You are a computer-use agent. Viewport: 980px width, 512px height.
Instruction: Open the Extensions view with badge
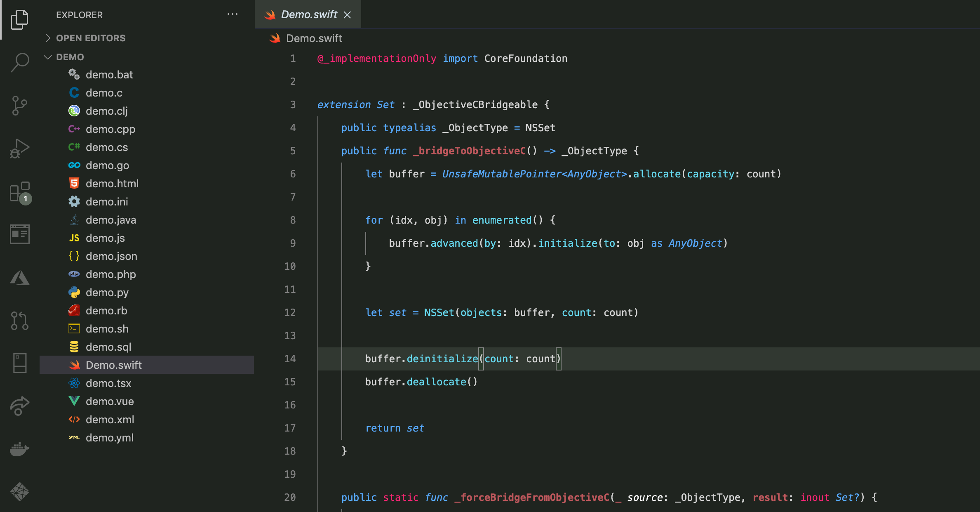(19, 192)
